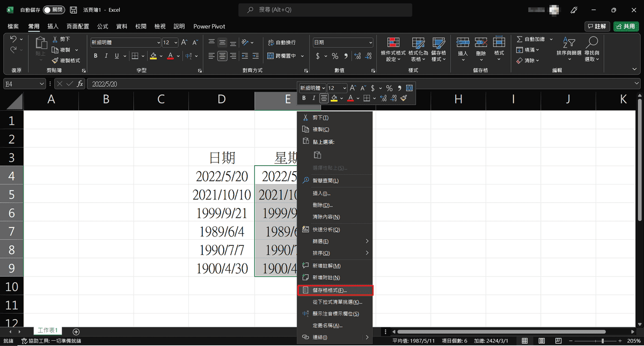Switch to the Power Pivot ribbon tab
Image resolution: width=644 pixels, height=346 pixels.
(x=209, y=26)
